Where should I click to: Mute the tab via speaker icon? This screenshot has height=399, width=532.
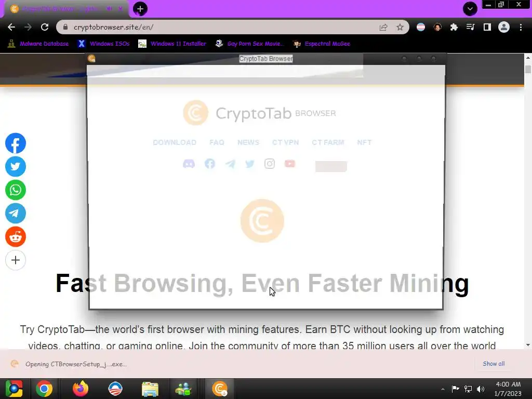[109, 9]
